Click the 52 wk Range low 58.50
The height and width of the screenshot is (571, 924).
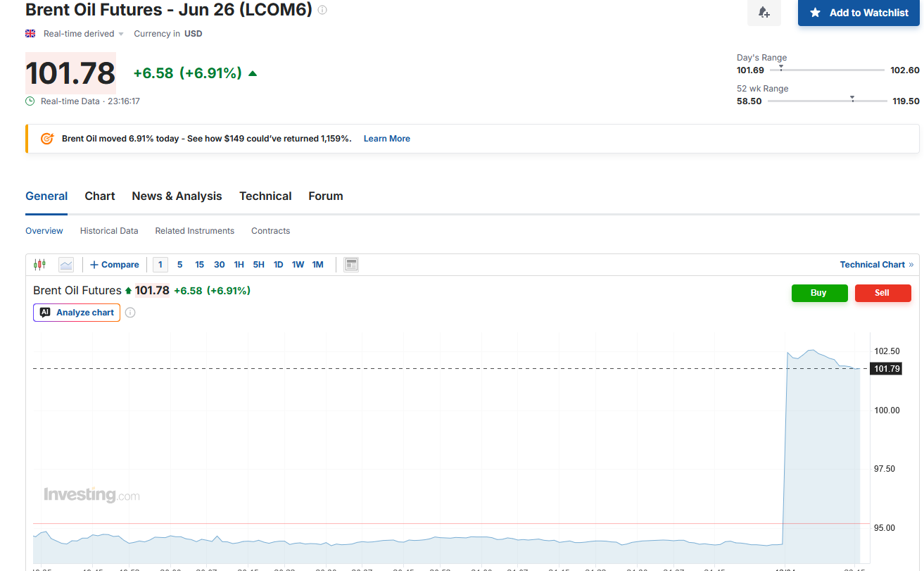pos(749,101)
